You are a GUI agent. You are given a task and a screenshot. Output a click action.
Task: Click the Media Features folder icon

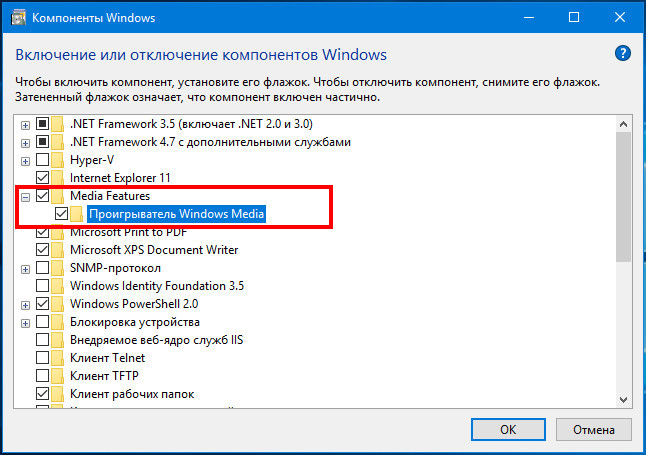[x=59, y=196]
